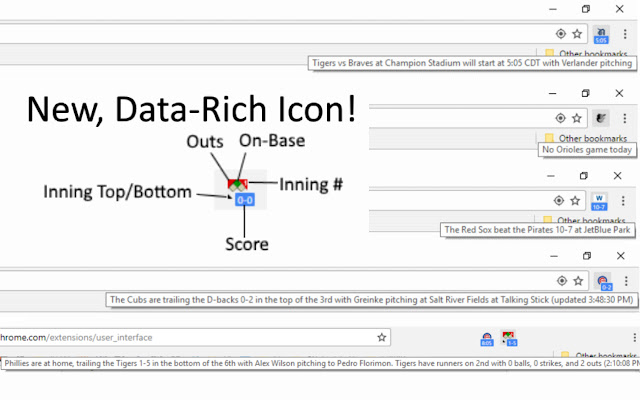Click the sample diamond icon with 0-0 score
640x400 pixels.
(241, 192)
